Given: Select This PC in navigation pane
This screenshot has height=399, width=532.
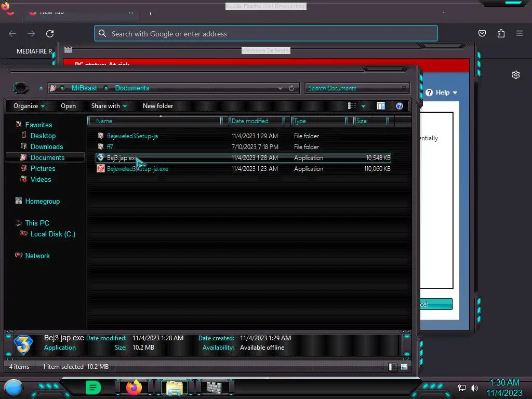Looking at the screenshot, I should tap(37, 223).
